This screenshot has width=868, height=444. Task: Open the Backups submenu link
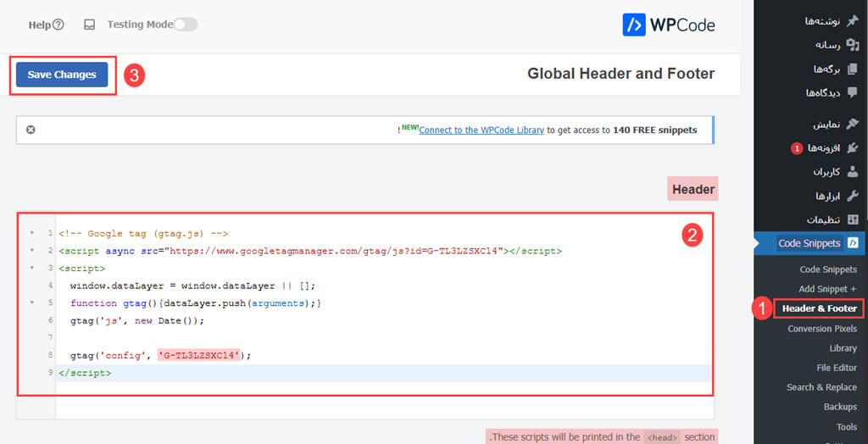click(840, 407)
